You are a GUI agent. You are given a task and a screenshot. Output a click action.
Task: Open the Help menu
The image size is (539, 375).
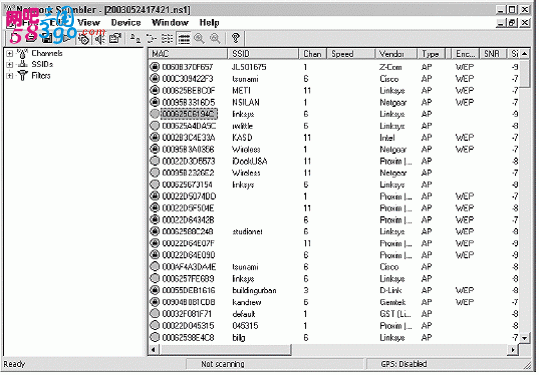tap(209, 23)
